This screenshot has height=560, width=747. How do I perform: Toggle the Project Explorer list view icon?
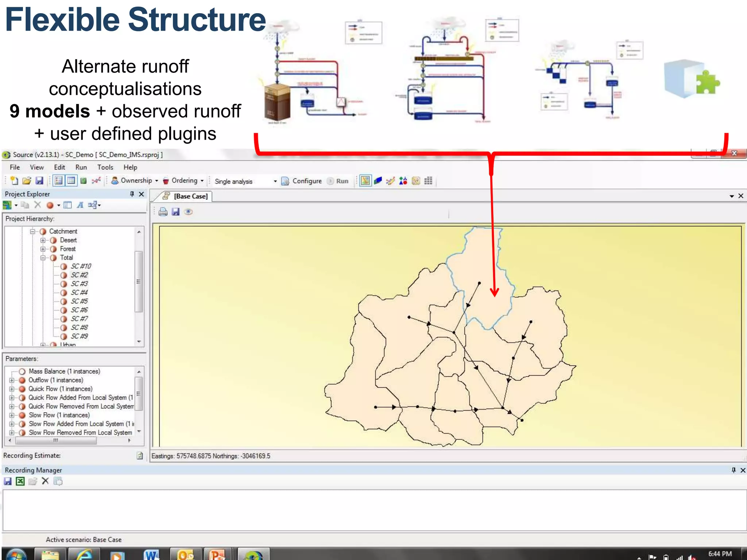point(58,180)
